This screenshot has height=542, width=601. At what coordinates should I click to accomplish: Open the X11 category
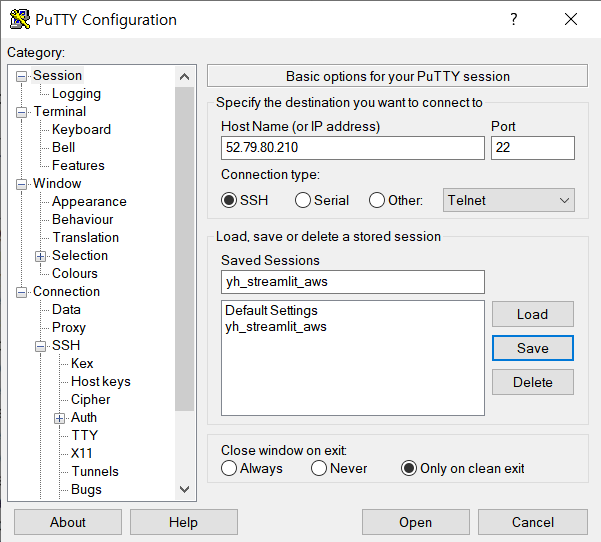(x=82, y=453)
